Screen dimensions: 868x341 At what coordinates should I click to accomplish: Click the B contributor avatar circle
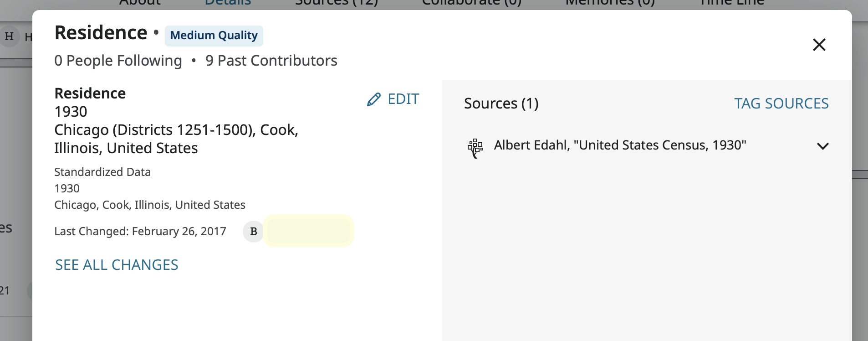[x=254, y=232]
